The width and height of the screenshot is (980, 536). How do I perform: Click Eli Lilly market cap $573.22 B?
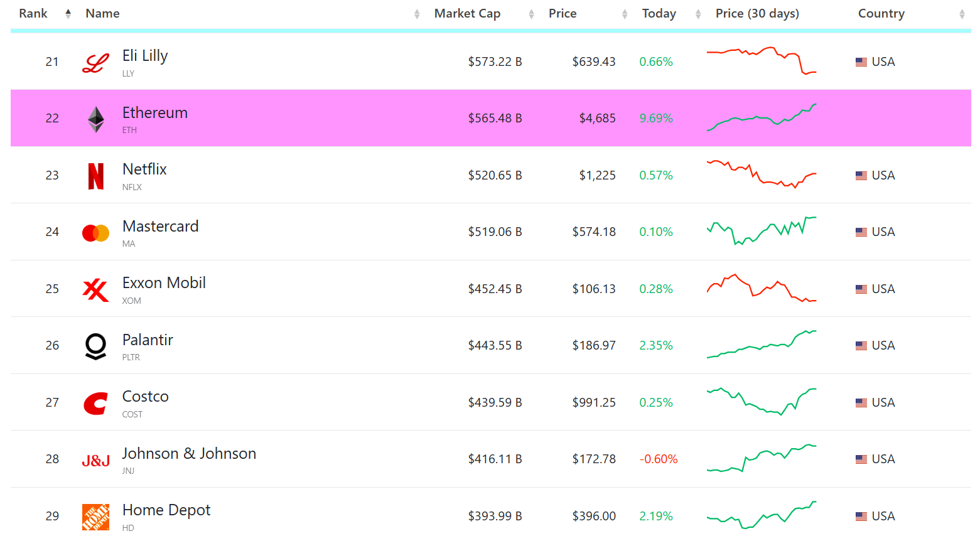pyautogui.click(x=495, y=62)
